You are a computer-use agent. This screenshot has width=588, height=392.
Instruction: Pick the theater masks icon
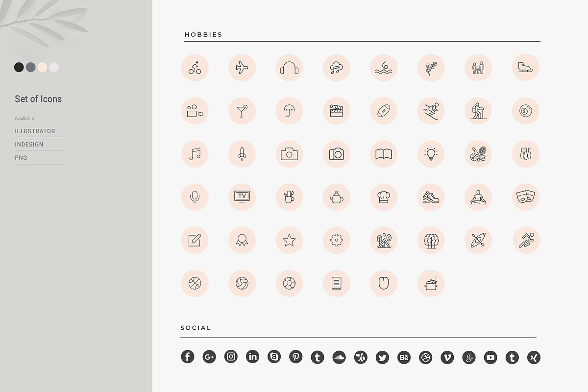[x=526, y=197]
